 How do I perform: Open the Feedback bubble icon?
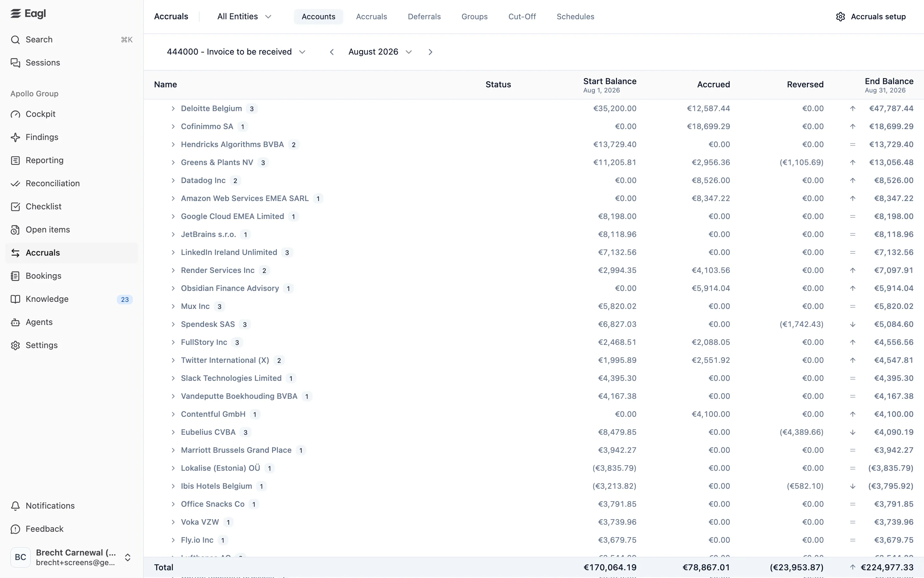(15, 529)
